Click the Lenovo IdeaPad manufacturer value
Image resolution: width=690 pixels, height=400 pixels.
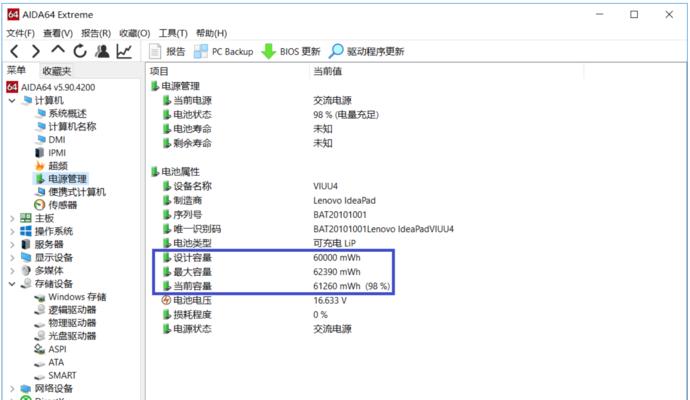[x=345, y=201]
